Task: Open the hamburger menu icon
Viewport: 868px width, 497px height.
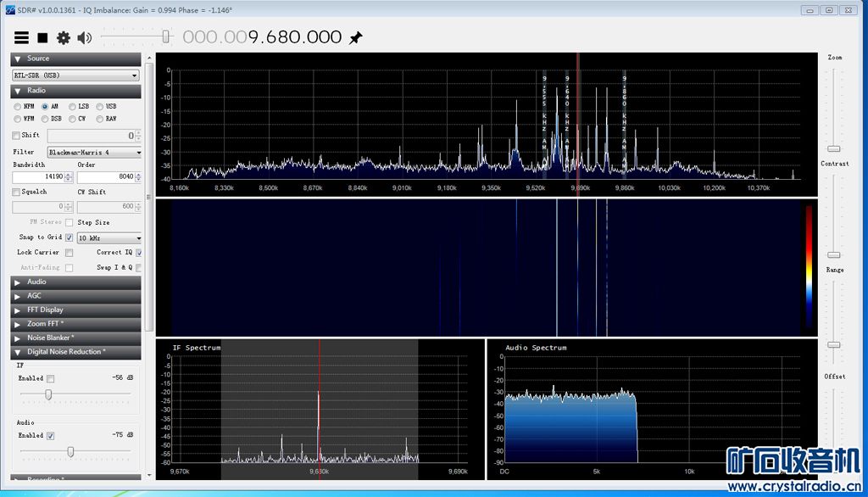Action: click(20, 37)
